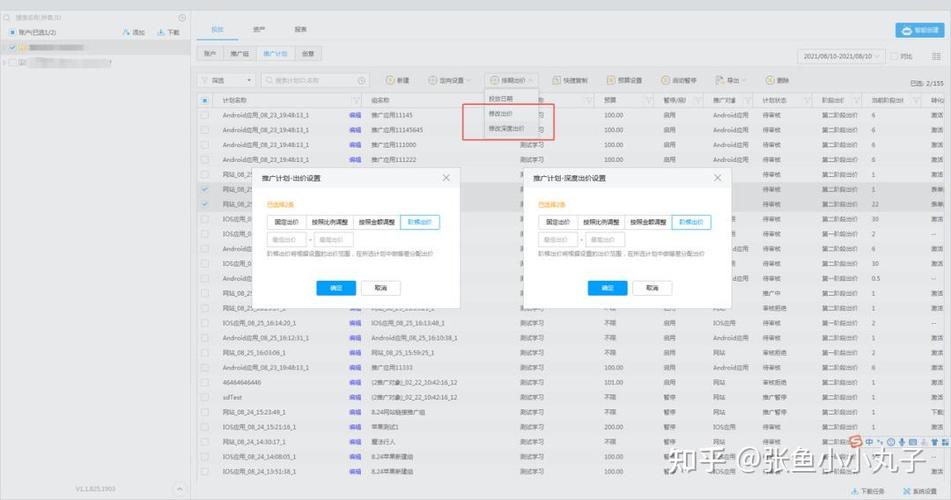Viewport: 951px width, 500px height.
Task: Select 固定出价 in 出价设置 dialog
Action: [x=286, y=222]
